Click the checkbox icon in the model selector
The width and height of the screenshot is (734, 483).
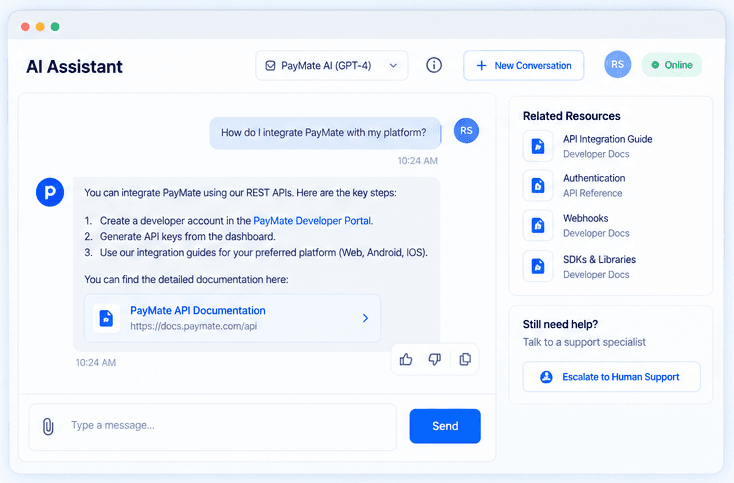[x=271, y=66]
